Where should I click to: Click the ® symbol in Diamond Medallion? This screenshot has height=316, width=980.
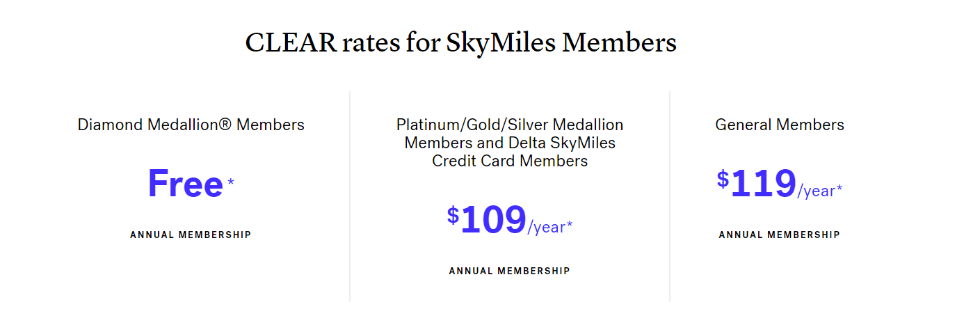click(x=226, y=125)
